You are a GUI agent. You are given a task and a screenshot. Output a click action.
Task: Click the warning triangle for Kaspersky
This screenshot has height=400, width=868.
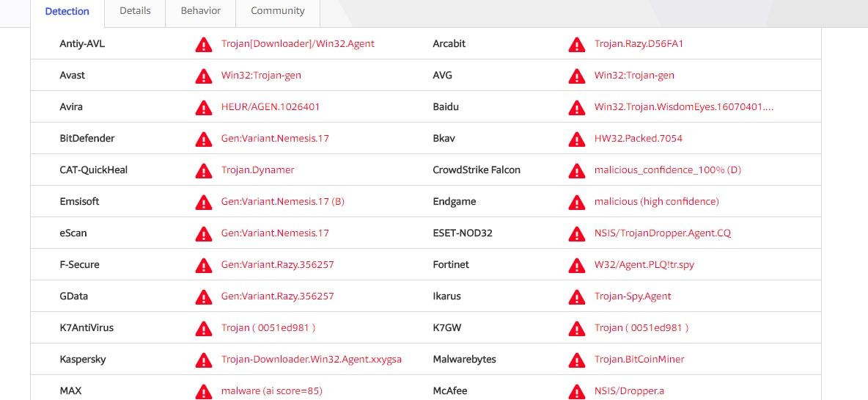click(203, 360)
